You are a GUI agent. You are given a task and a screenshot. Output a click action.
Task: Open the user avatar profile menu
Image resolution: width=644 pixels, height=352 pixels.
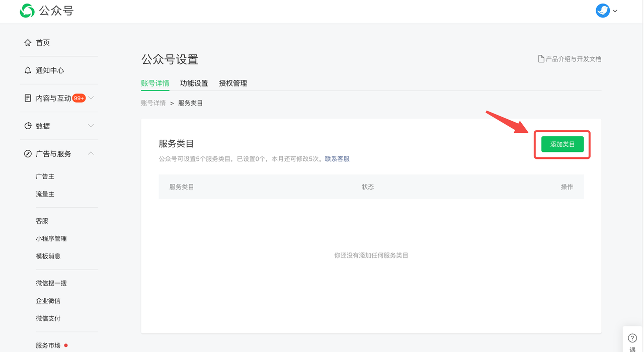coord(602,11)
